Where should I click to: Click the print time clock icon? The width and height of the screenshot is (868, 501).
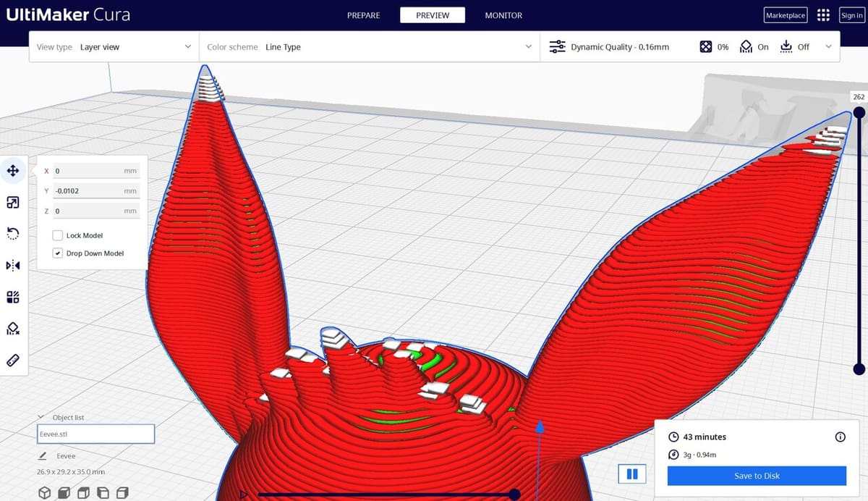[673, 437]
